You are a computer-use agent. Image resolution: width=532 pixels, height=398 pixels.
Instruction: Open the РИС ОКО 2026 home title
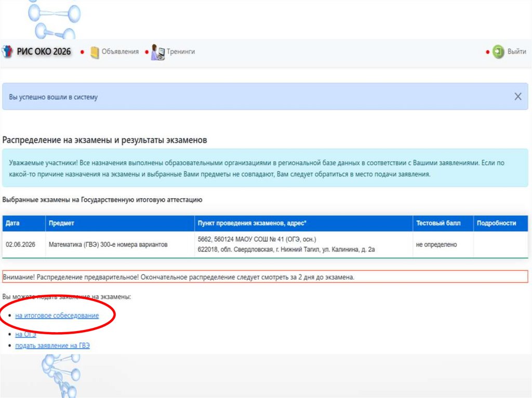pyautogui.click(x=44, y=51)
